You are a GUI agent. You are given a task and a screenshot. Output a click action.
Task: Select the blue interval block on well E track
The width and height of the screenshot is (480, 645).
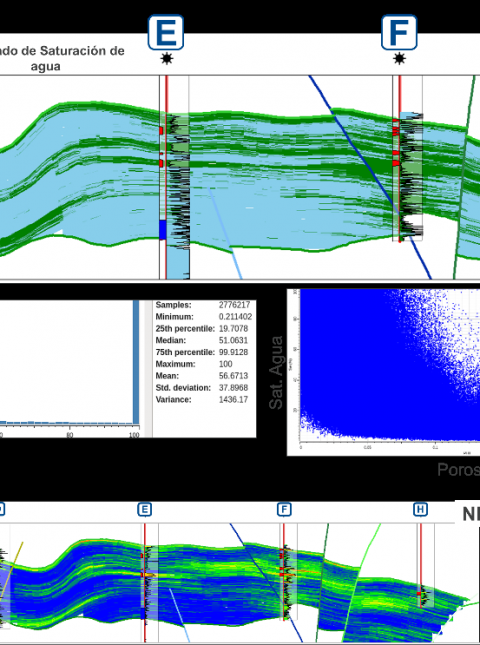162,230
